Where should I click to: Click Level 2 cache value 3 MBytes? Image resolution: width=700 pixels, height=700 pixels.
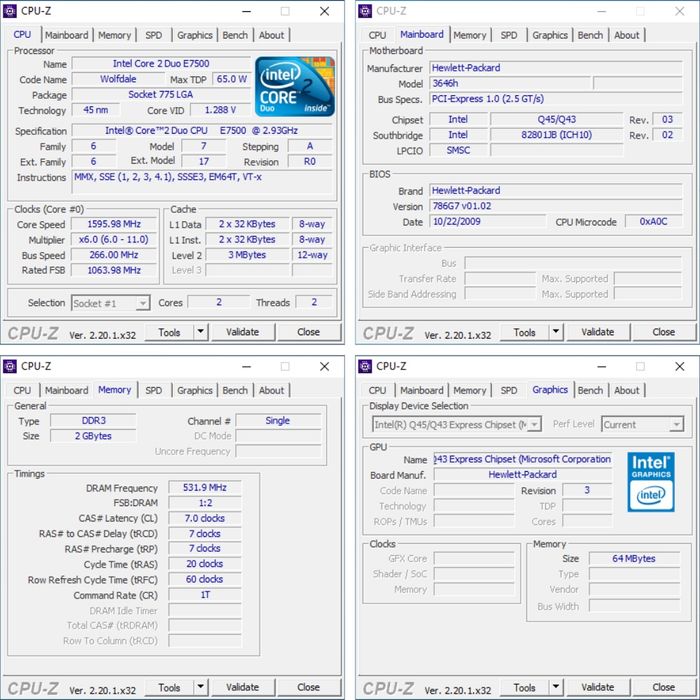[247, 255]
